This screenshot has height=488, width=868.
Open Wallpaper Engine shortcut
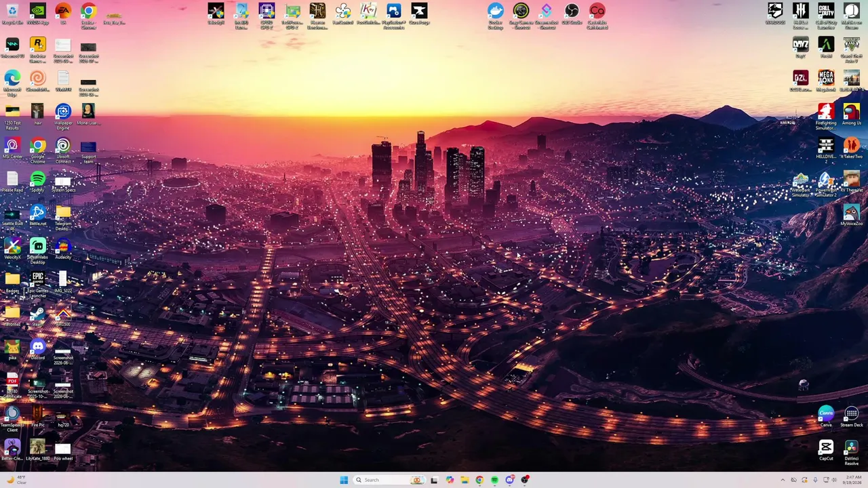63,117
